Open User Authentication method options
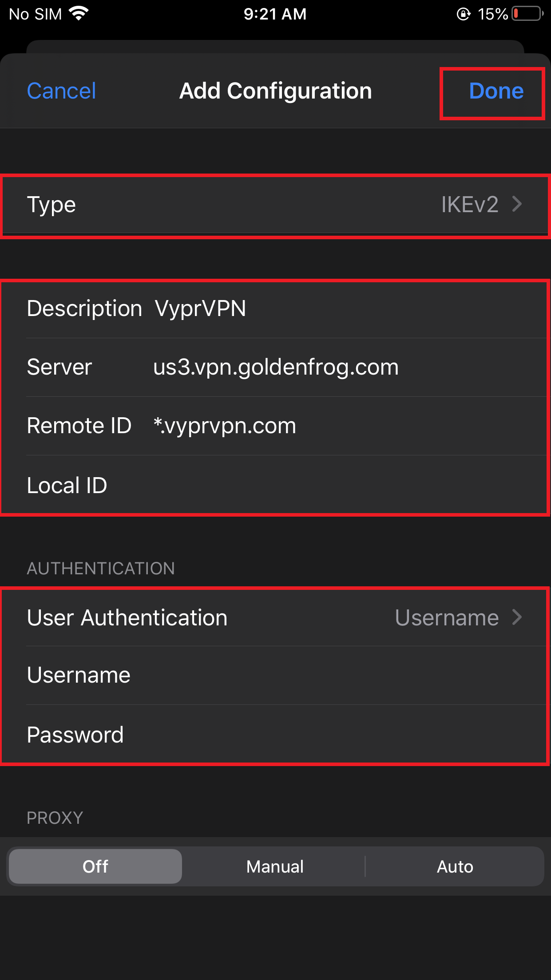This screenshot has height=980, width=551. click(275, 617)
